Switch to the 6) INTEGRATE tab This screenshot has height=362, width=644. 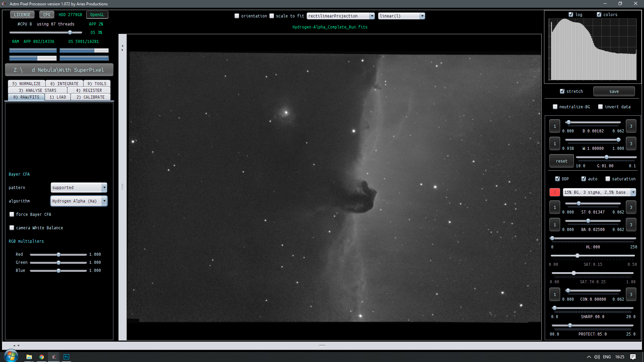[x=64, y=84]
